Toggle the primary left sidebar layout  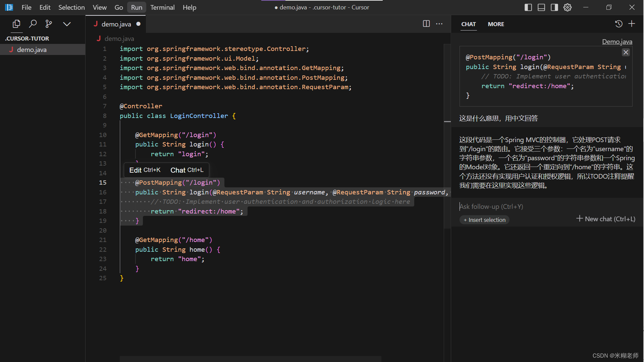coord(528,7)
